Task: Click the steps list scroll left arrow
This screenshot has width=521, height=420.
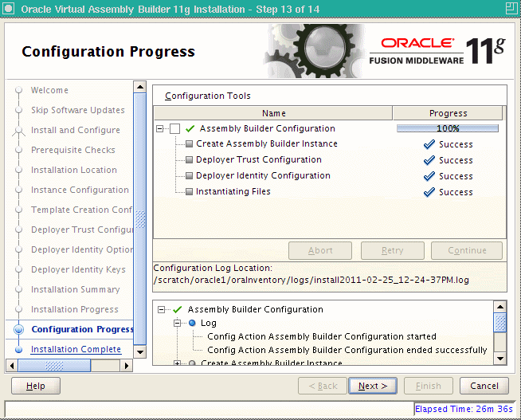Action: click(x=12, y=366)
